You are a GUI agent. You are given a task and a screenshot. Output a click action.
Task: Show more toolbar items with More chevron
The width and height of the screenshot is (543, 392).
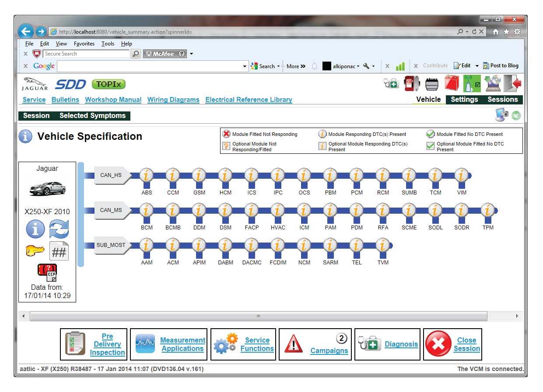(x=296, y=66)
